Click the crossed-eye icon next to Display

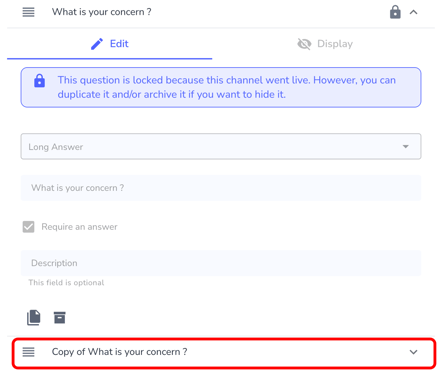(x=304, y=44)
